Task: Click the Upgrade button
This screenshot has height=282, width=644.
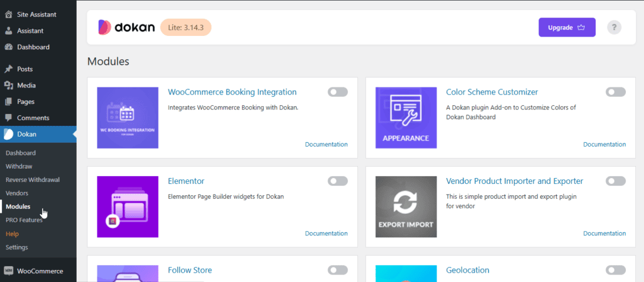Action: [x=567, y=28]
